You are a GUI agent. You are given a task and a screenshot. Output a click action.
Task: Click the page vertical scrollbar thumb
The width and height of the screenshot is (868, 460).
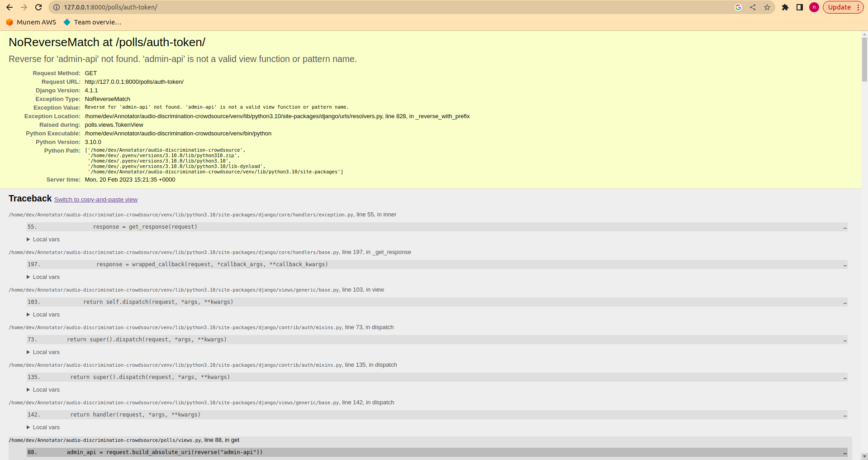pyautogui.click(x=864, y=59)
